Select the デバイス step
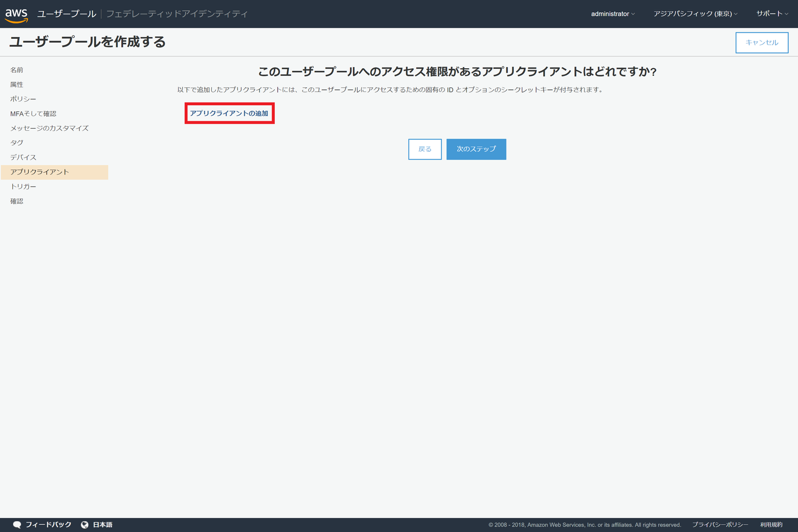The image size is (798, 532). [23, 157]
